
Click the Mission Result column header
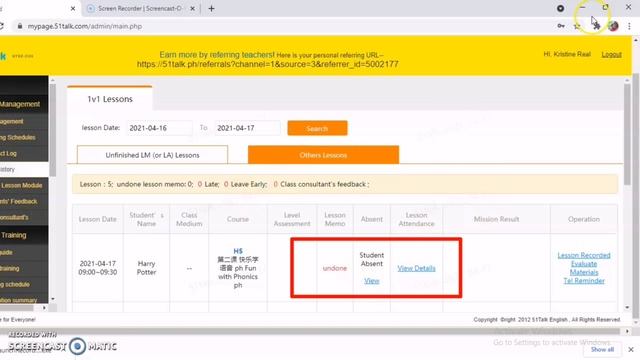pos(496,219)
